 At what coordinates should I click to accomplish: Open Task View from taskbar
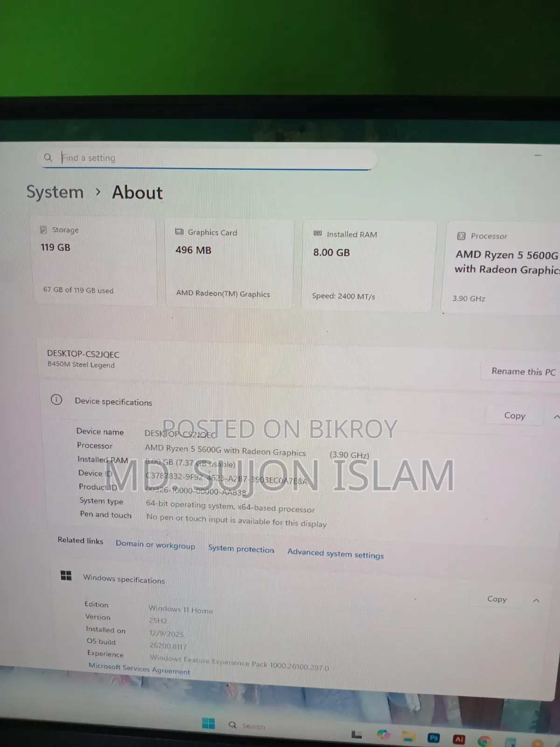(x=357, y=735)
